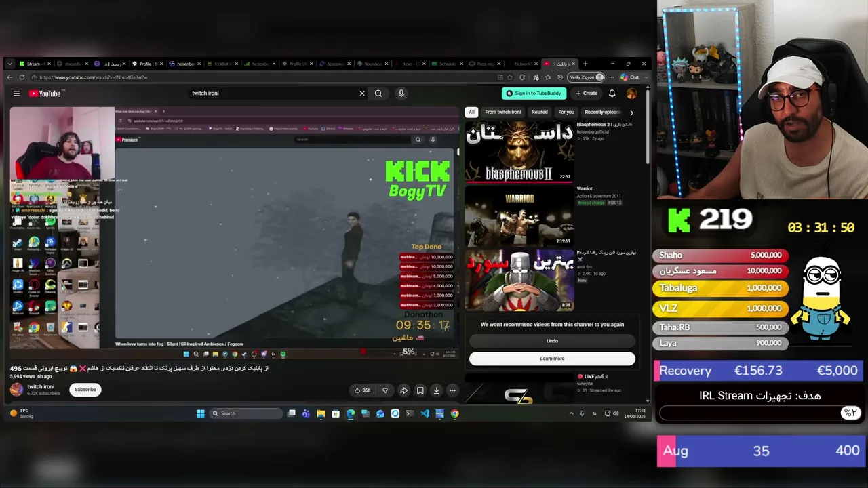
Task: Open the browser Chat sidebar
Action: [x=630, y=77]
